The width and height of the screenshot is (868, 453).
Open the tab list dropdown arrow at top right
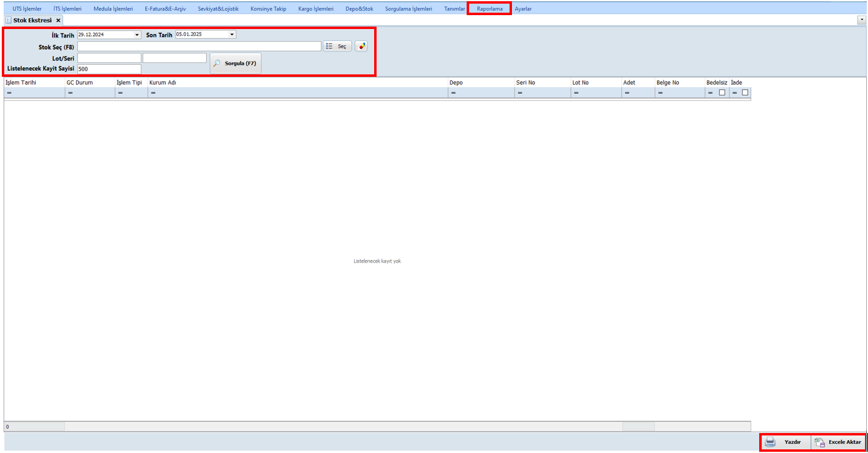click(x=861, y=20)
